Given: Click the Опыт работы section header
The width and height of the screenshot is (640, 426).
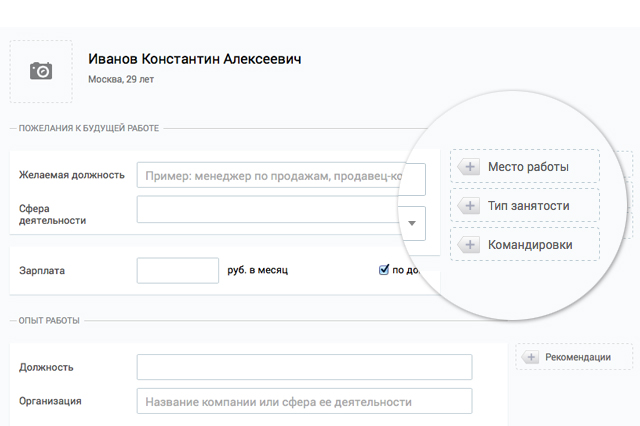Looking at the screenshot, I should point(49,321).
